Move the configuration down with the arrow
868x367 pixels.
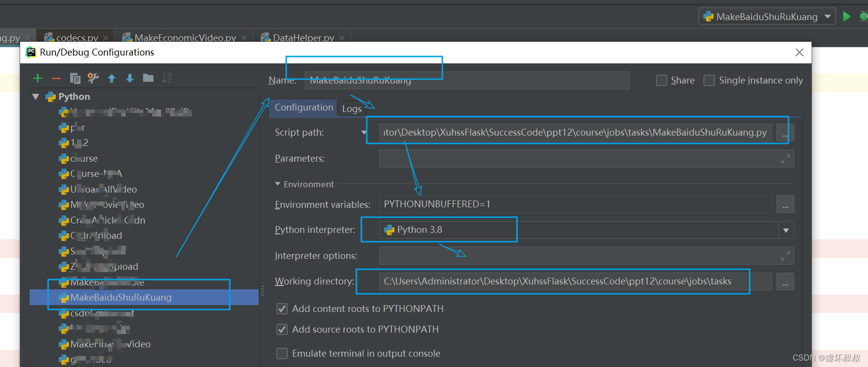[x=130, y=79]
